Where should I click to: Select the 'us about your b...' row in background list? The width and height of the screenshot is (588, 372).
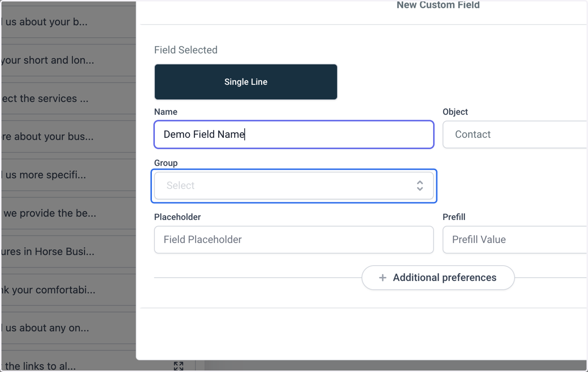click(68, 22)
